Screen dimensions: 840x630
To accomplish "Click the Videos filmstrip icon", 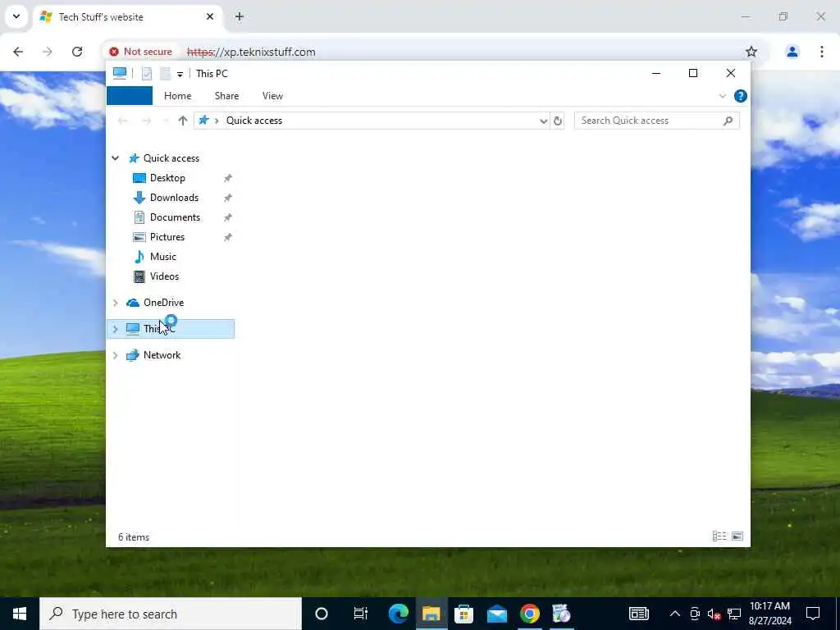I will point(139,276).
